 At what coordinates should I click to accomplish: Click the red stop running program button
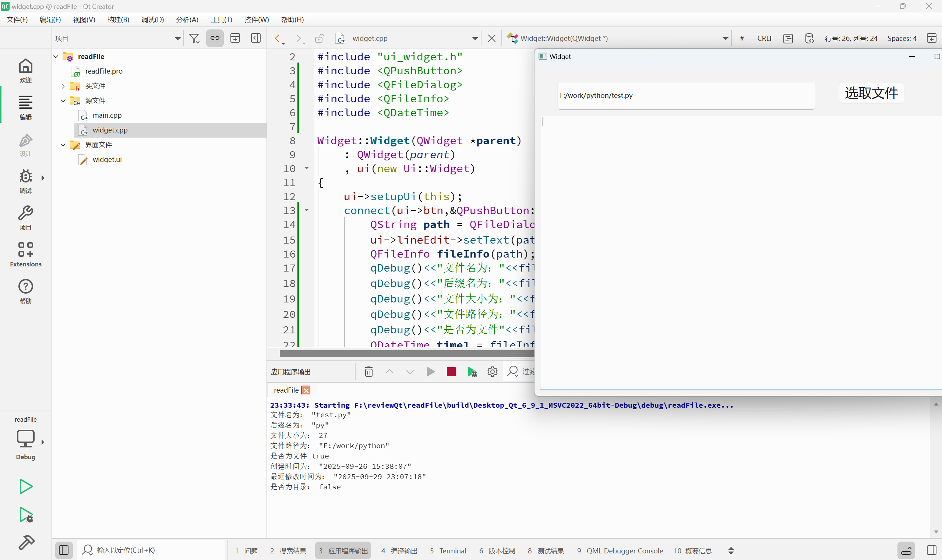click(x=451, y=372)
